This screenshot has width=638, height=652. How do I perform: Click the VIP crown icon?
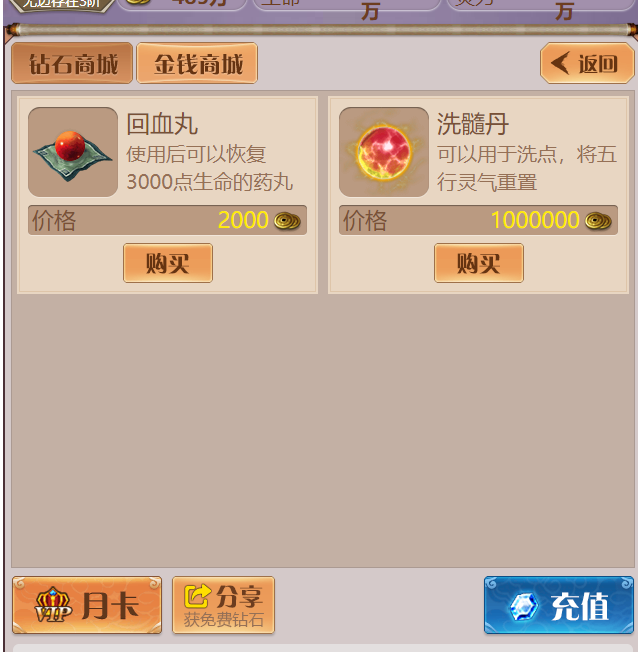53,605
